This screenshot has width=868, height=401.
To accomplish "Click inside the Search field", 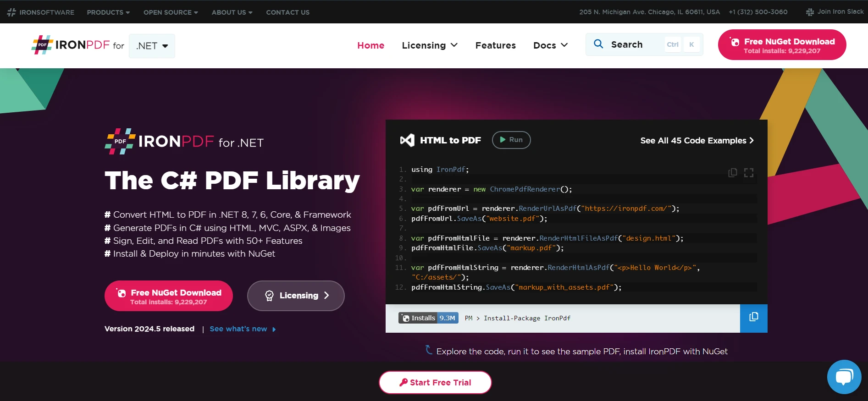I will pos(644,44).
